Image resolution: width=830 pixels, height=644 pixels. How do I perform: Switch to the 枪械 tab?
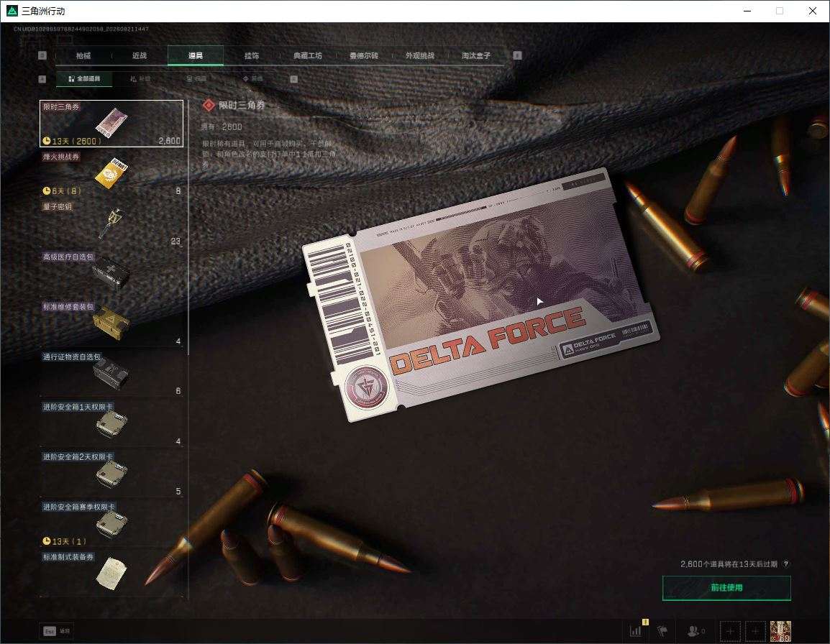(x=83, y=55)
